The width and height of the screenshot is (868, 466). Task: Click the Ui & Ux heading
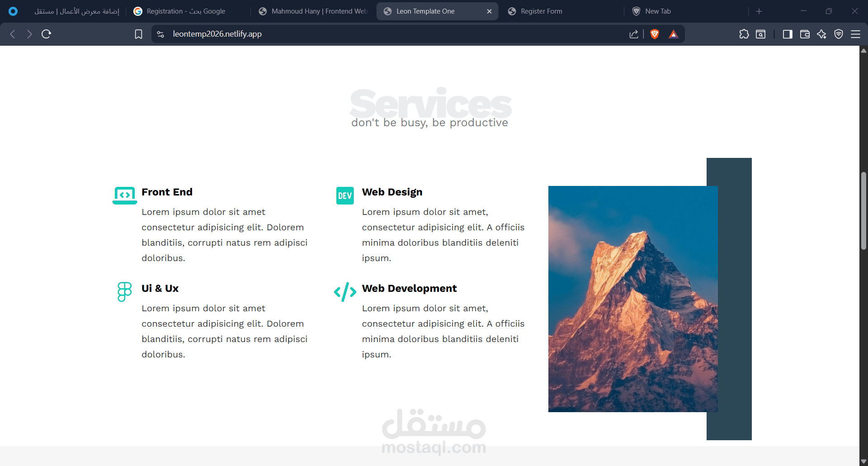click(x=160, y=288)
